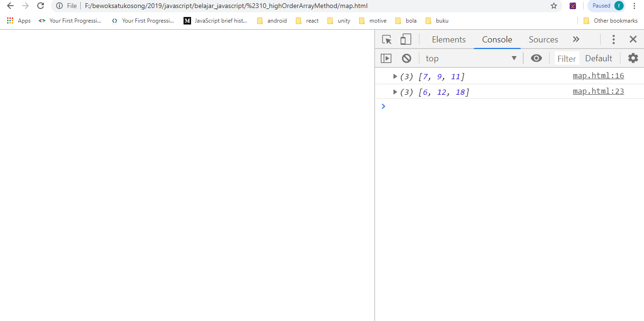
Task: Expand the array logged at map.html:16
Action: coord(395,76)
